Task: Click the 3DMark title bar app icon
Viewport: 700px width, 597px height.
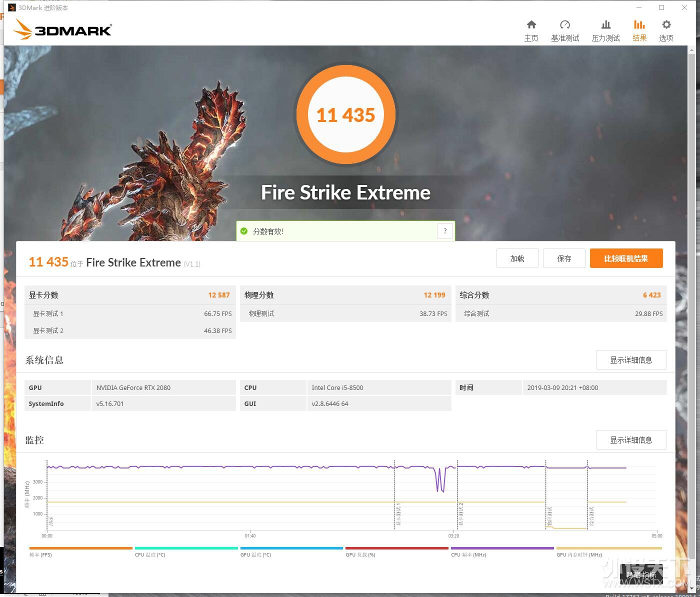Action: tap(11, 7)
